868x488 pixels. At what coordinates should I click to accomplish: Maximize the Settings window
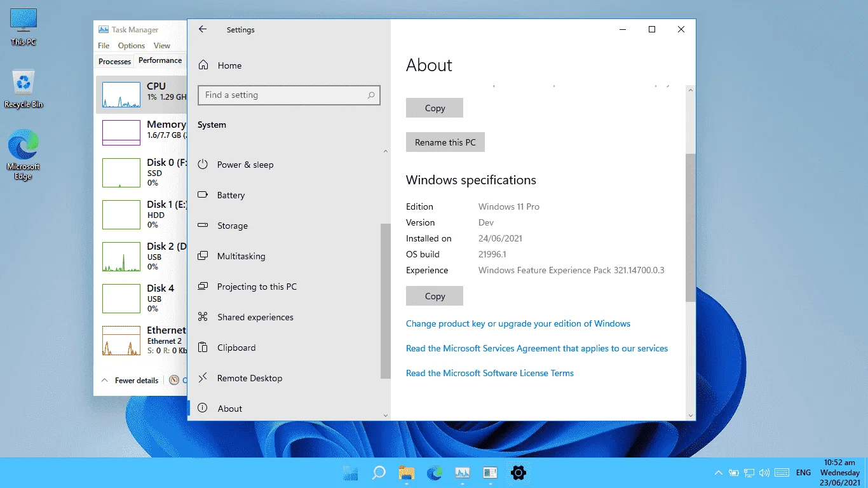651,29
